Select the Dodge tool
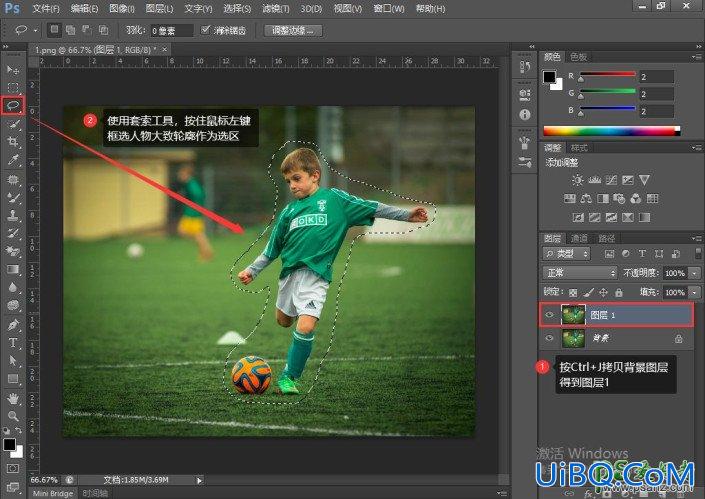Viewport: 705px width, 499px height. click(x=13, y=305)
